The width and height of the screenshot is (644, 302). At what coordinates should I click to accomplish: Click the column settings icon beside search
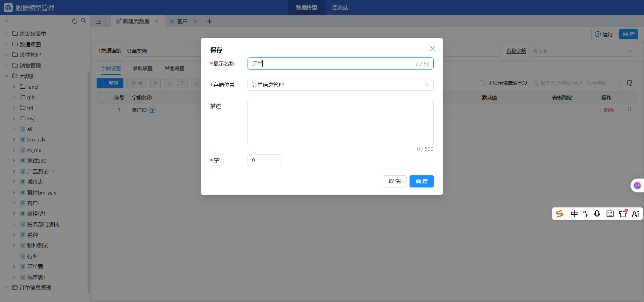click(x=630, y=83)
